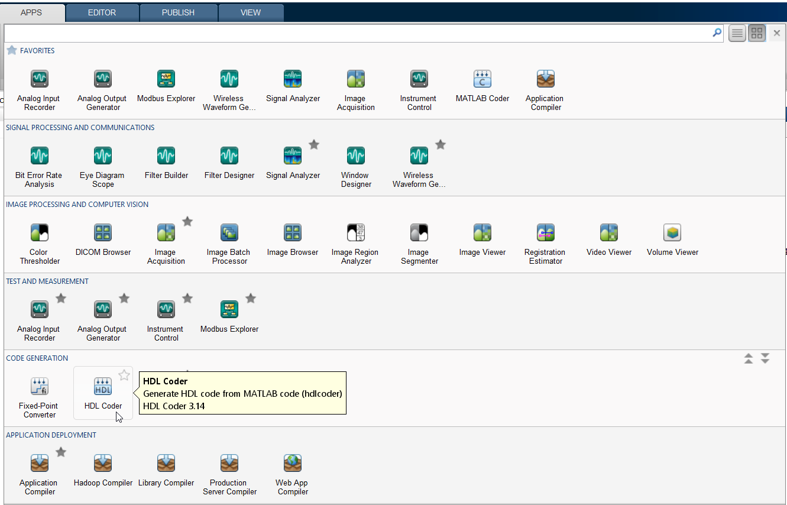Open Image Browser app

(293, 240)
